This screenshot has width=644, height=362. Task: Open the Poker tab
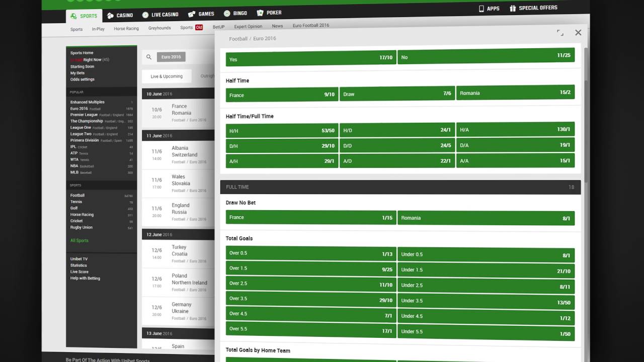coord(269,13)
